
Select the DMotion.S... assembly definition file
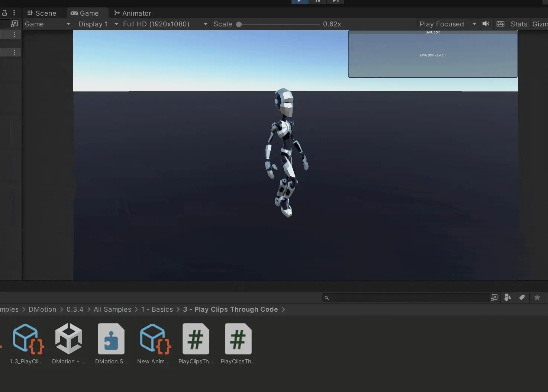(111, 339)
